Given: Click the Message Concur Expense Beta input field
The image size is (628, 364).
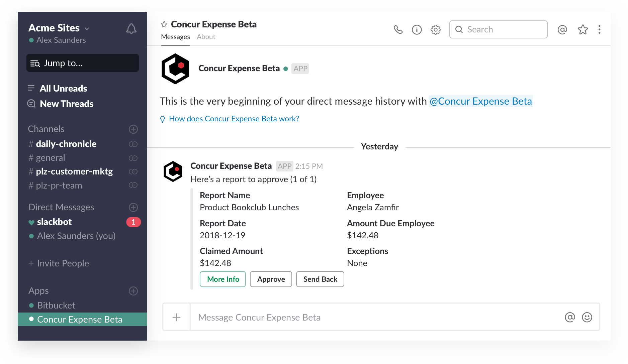Looking at the screenshot, I should coord(301,317).
